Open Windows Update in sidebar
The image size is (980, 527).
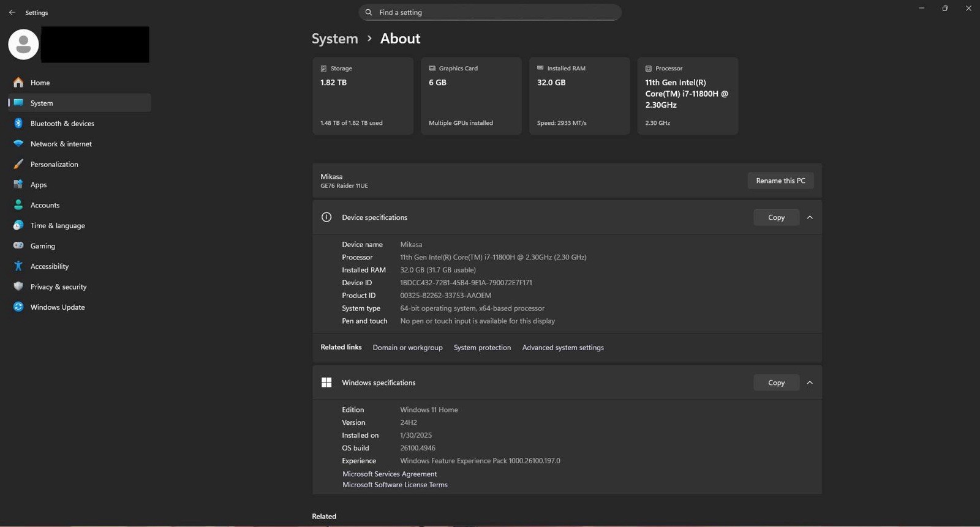point(80,307)
